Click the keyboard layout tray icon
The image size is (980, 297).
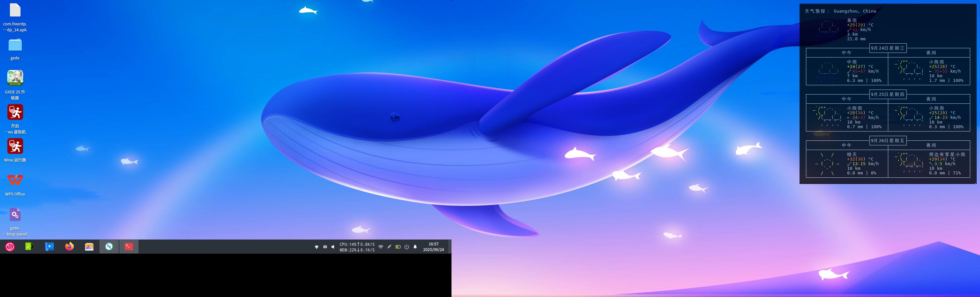pos(325,247)
